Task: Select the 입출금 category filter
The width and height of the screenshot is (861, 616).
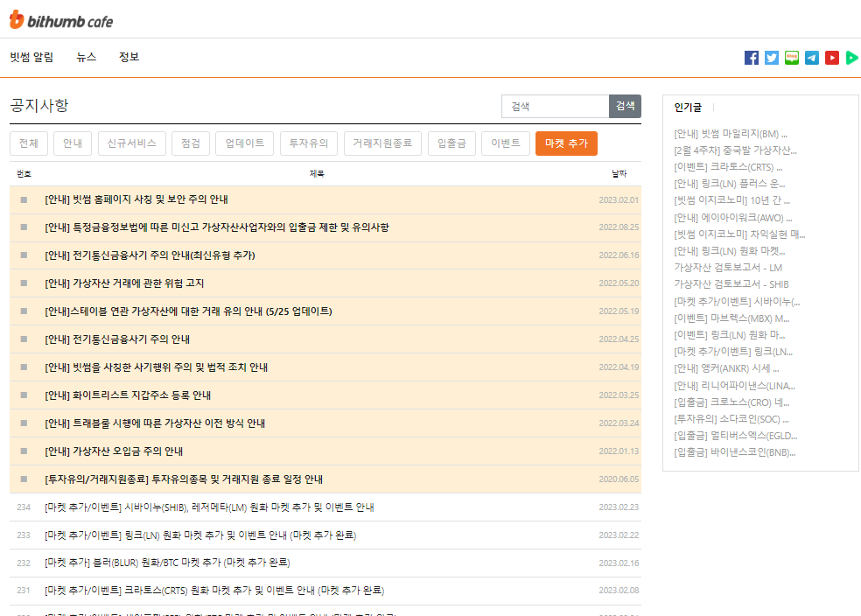Action: 451,143
